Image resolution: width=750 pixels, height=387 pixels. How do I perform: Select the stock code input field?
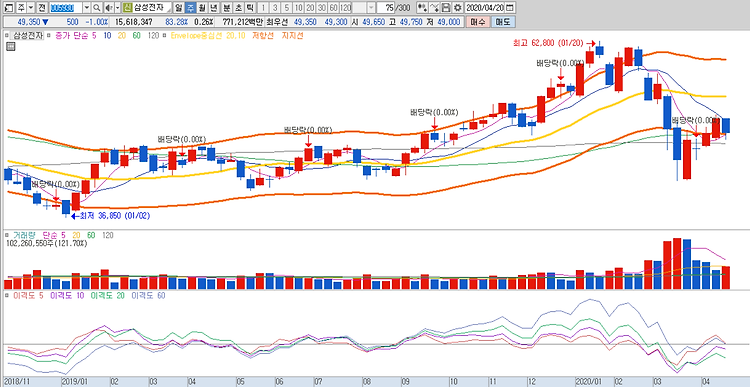(x=66, y=8)
